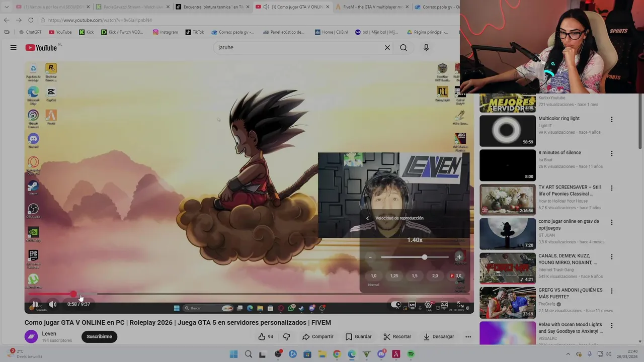
Task: Reload the page with the refresh icon
Action: tap(31, 20)
